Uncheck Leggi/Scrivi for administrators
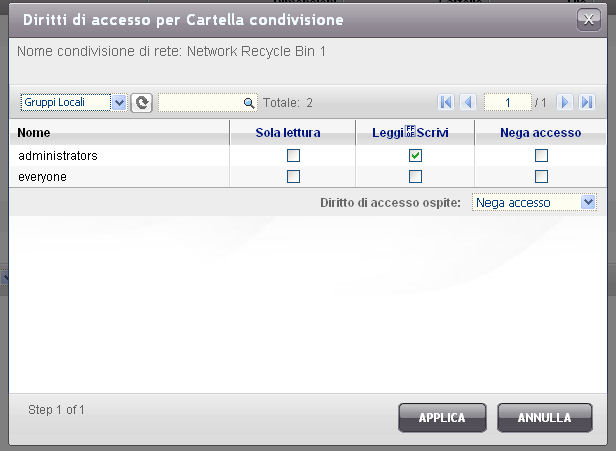 [416, 155]
